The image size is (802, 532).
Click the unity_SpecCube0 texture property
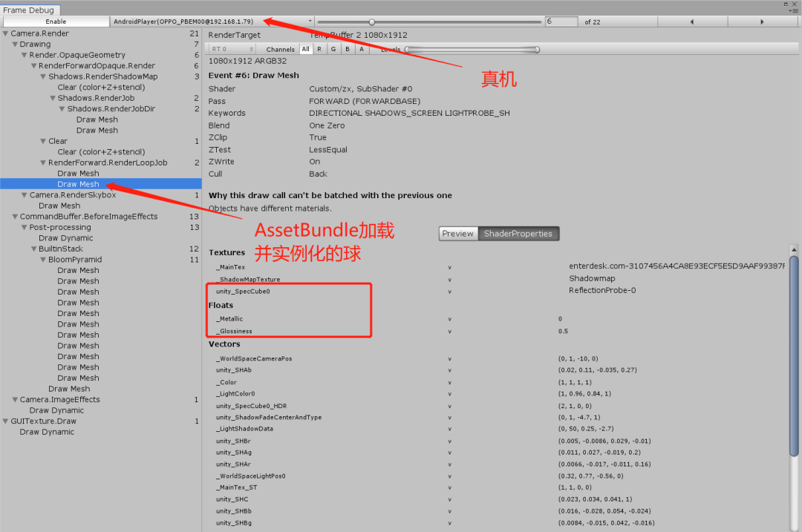coord(243,292)
